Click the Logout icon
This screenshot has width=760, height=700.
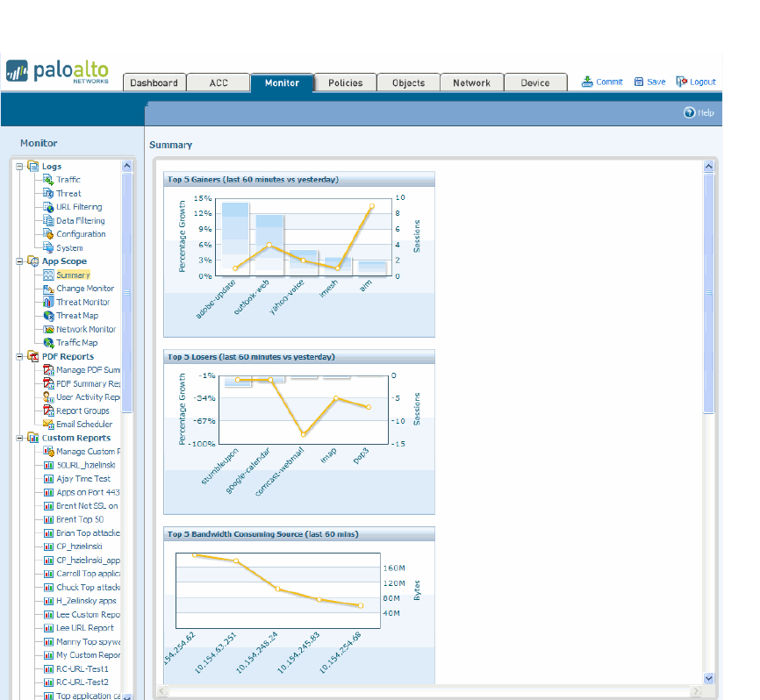(x=682, y=82)
